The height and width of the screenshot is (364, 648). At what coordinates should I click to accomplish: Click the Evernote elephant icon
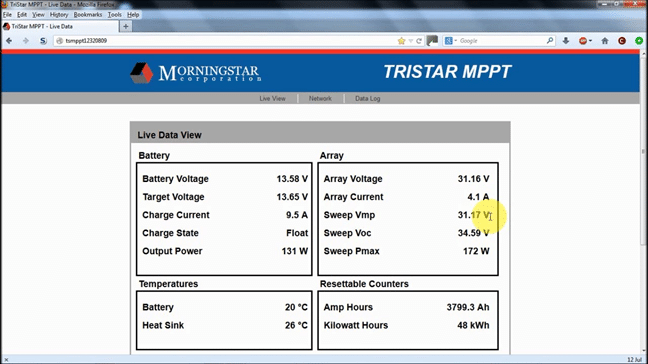432,40
